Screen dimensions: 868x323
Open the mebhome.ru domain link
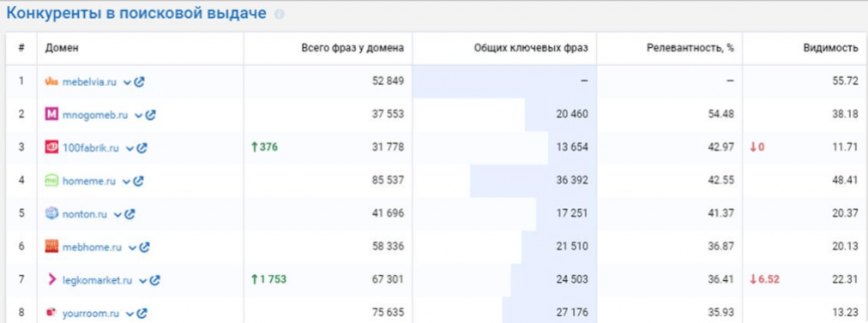(91, 248)
